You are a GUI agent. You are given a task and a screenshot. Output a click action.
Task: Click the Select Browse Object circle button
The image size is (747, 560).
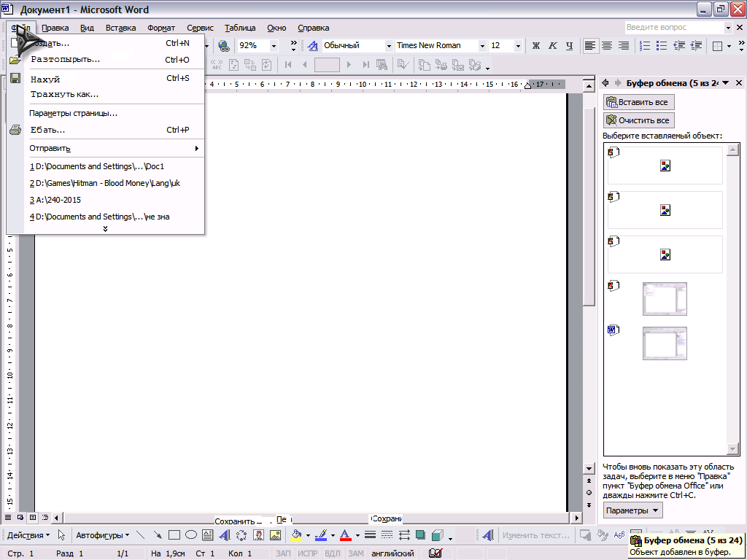point(589,493)
